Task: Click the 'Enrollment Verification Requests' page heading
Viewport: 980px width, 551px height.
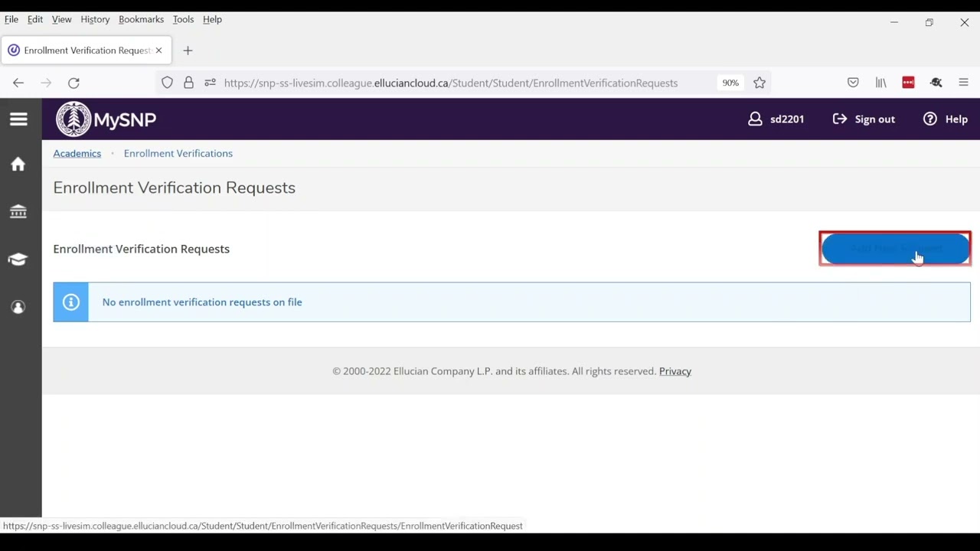Action: [x=174, y=187]
